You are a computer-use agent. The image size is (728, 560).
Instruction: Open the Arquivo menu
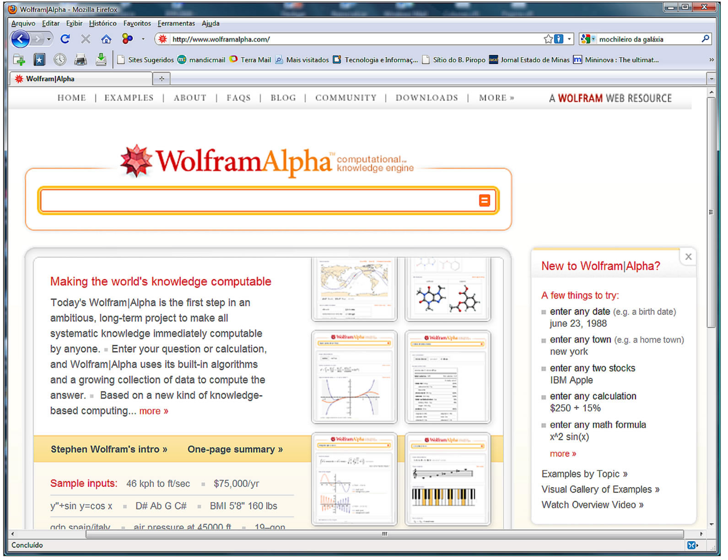tap(23, 23)
